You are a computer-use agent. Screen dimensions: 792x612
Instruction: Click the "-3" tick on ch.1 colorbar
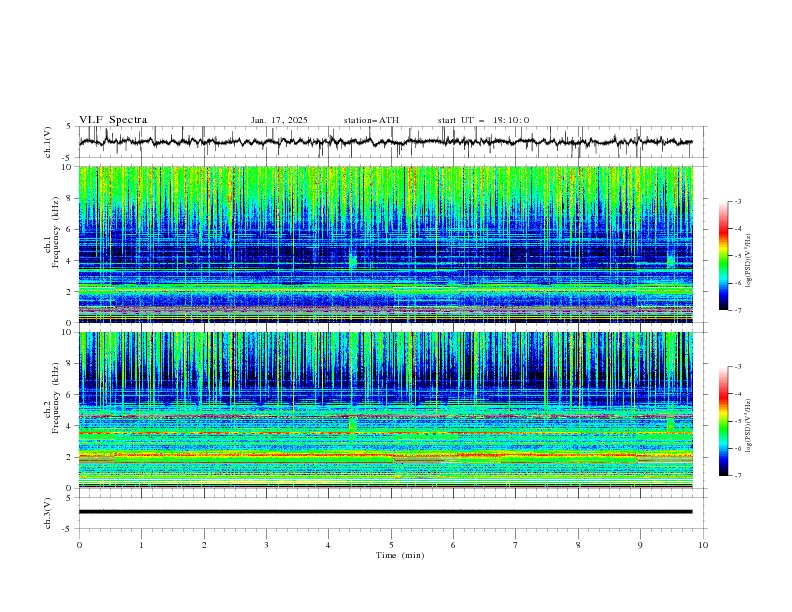737,201
